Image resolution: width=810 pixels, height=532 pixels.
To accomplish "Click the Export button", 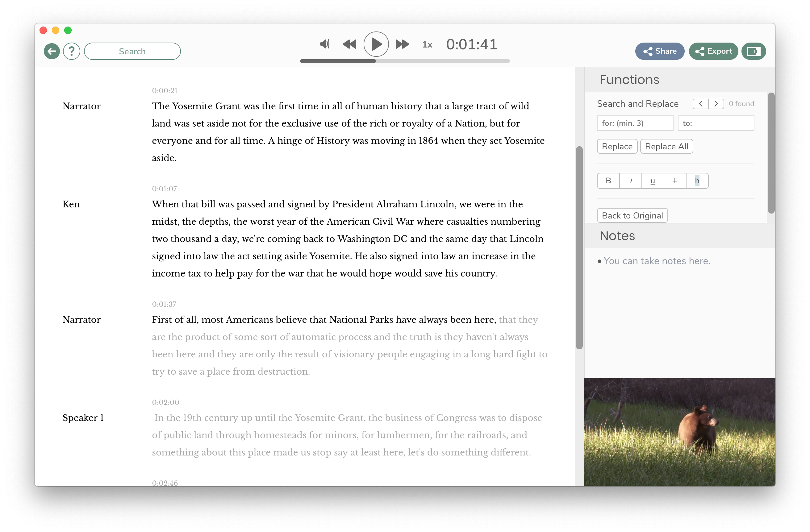I will click(x=713, y=51).
